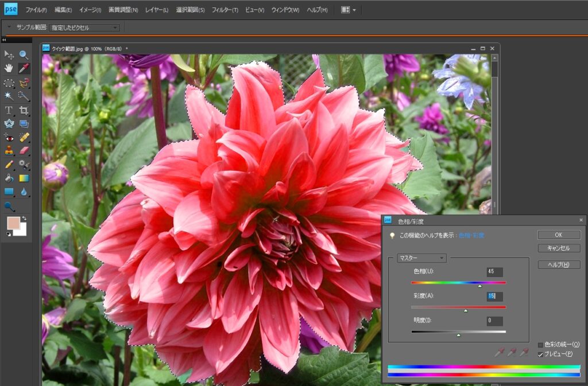Viewport: 588px width, 386px height.
Task: Select the Gradient tool
Action: coord(24,178)
